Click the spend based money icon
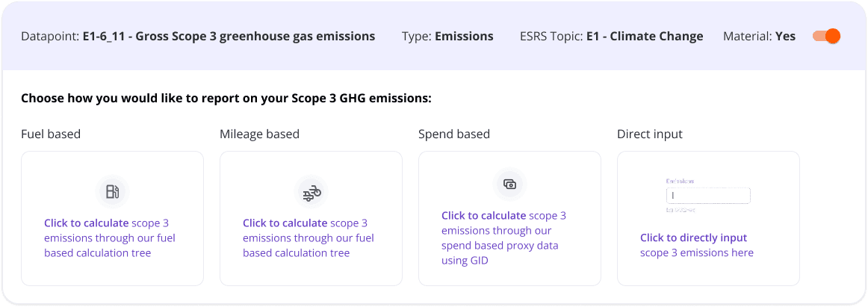The height and width of the screenshot is (307, 868). coord(510,184)
